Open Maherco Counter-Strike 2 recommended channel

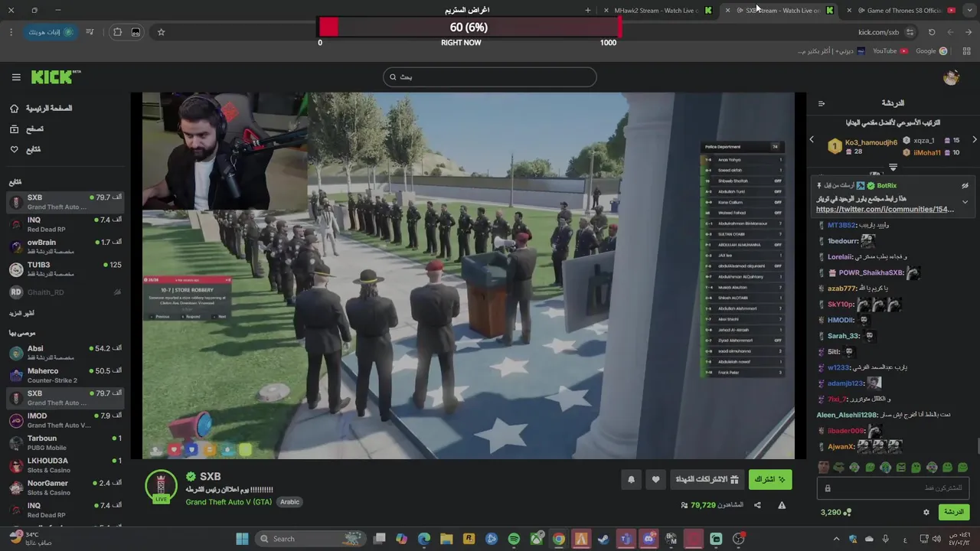coord(65,375)
